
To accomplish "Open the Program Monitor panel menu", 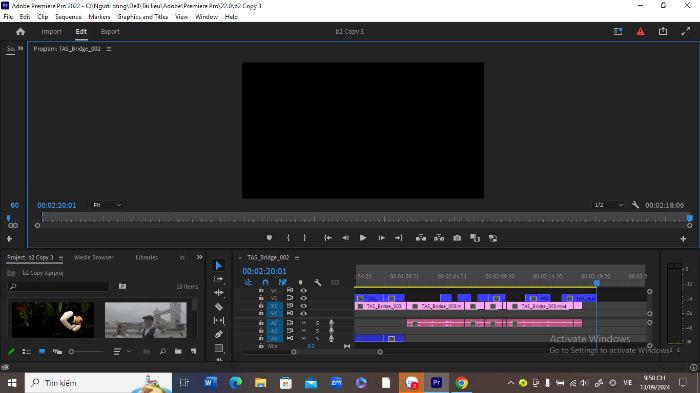I will pyautogui.click(x=108, y=49).
